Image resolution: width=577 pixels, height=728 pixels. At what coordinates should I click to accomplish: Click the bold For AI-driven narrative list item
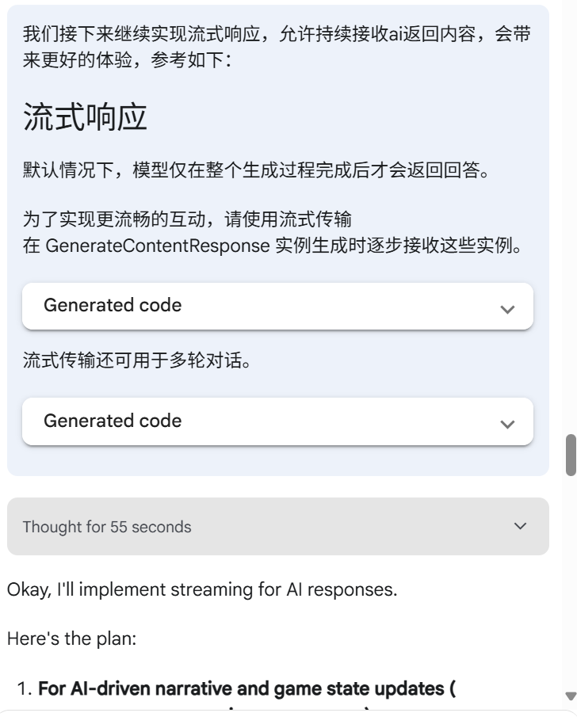tap(246, 688)
